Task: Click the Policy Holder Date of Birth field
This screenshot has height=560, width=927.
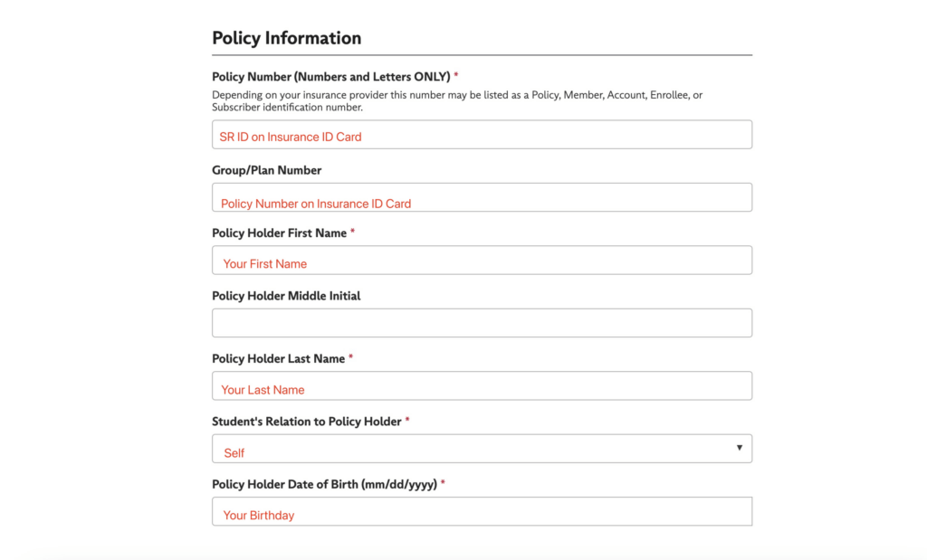Action: coord(482,511)
